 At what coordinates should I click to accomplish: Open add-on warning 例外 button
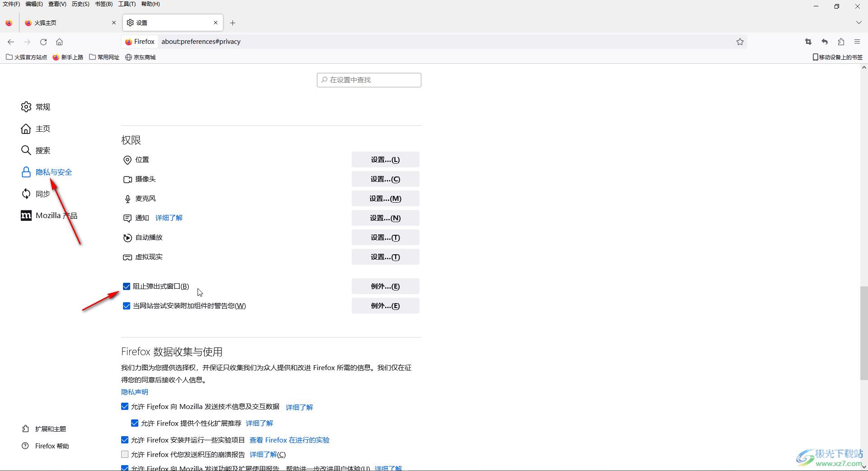(385, 306)
